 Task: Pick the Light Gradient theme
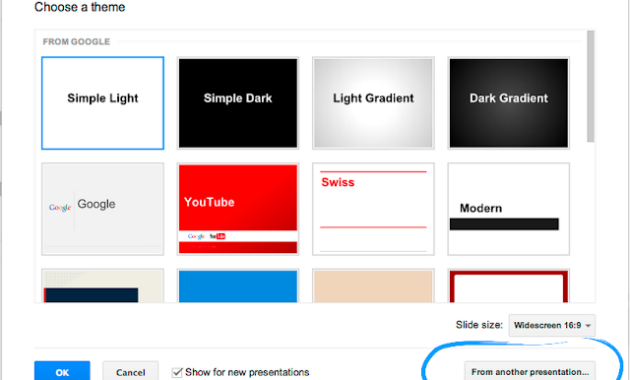click(373, 103)
